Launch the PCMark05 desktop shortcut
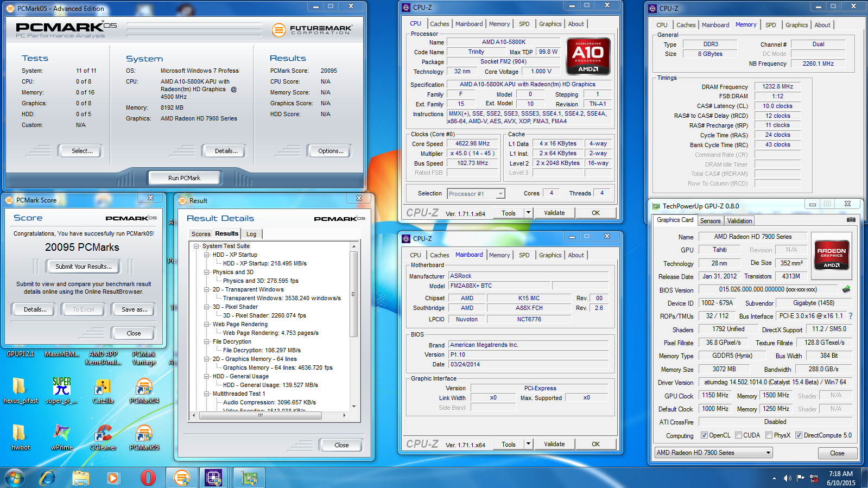 144,437
